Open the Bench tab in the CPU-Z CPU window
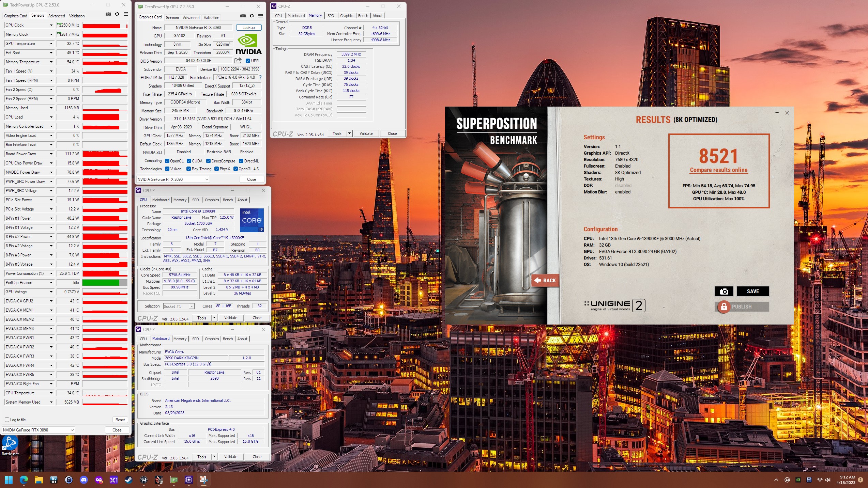The height and width of the screenshot is (488, 868). pyautogui.click(x=228, y=200)
